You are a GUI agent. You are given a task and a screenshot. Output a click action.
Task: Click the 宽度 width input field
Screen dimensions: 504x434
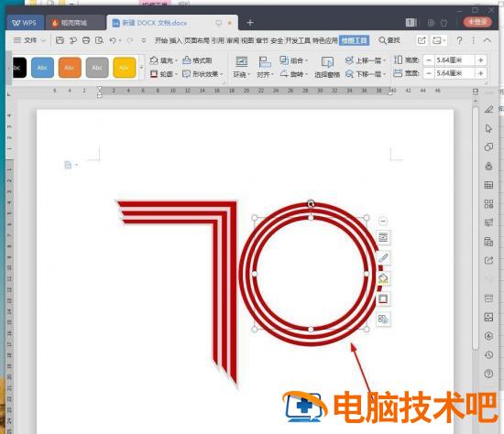455,73
